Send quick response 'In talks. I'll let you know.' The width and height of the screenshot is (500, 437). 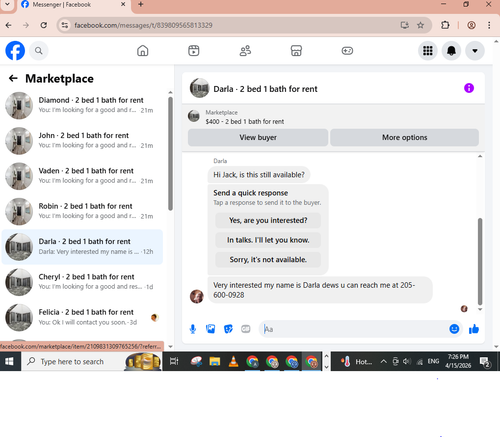tap(268, 240)
